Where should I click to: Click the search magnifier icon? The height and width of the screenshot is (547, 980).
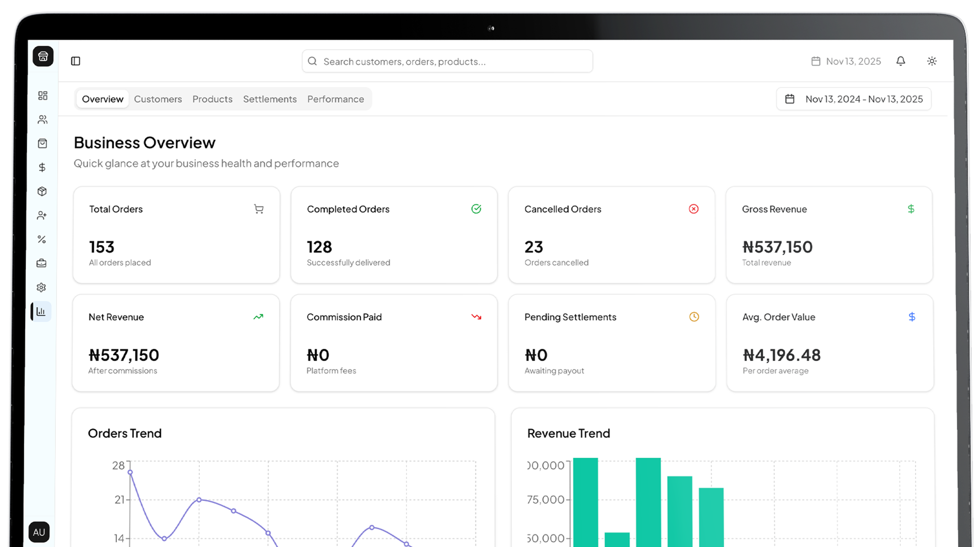coord(312,61)
